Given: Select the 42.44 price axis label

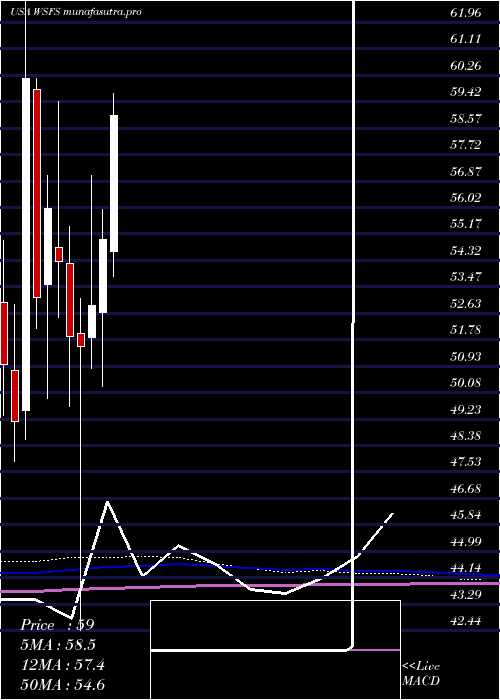Looking at the screenshot, I should (466, 621).
